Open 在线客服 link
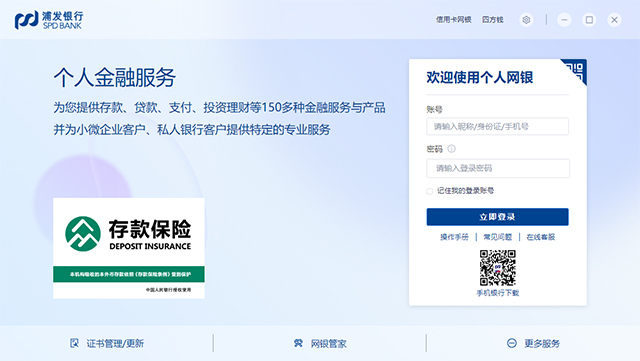The width and height of the screenshot is (640, 361). [541, 237]
